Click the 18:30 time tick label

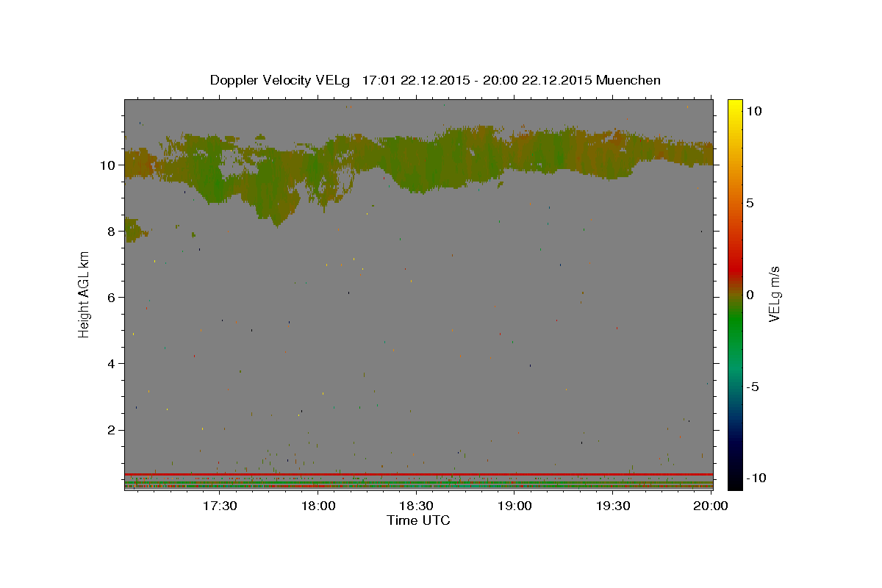coord(417,506)
